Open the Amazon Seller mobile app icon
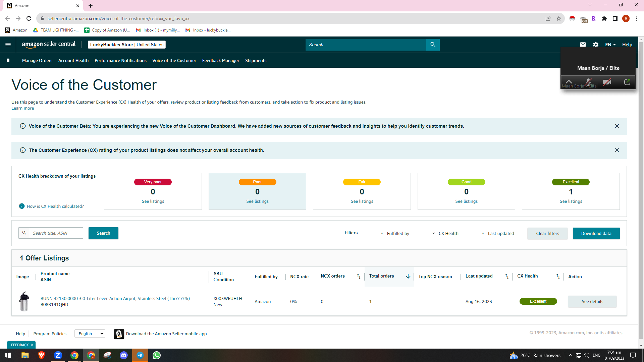 click(119, 334)
